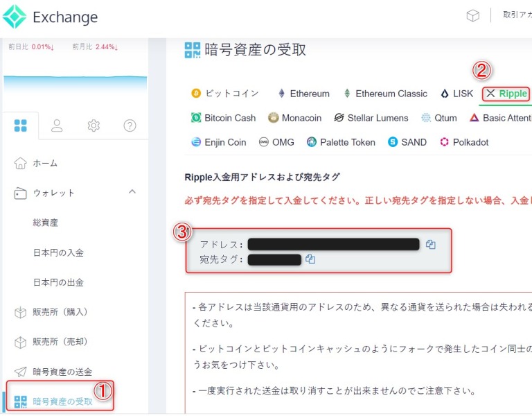Screen dimensions: 532x416
Task: Open the user account tab icon
Action: pyautogui.click(x=57, y=125)
